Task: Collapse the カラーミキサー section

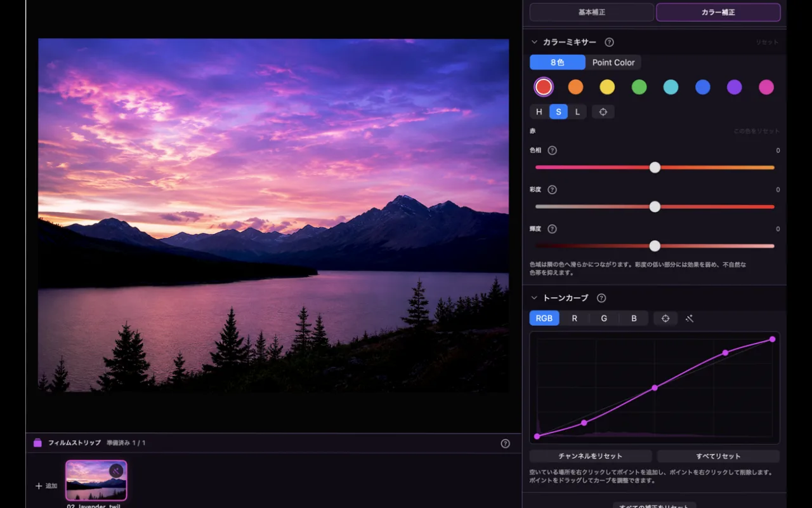Action: pos(534,43)
